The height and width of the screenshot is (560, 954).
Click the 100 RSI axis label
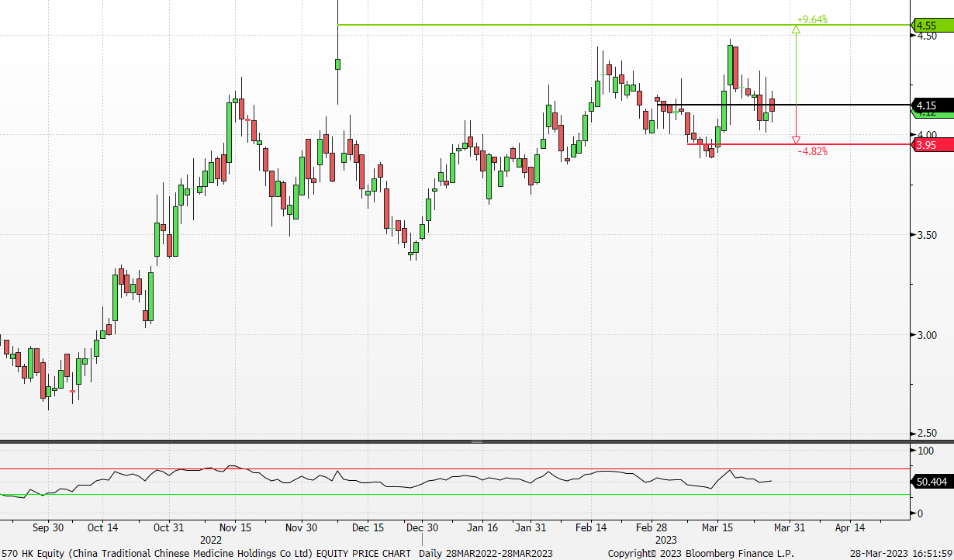[x=925, y=451]
